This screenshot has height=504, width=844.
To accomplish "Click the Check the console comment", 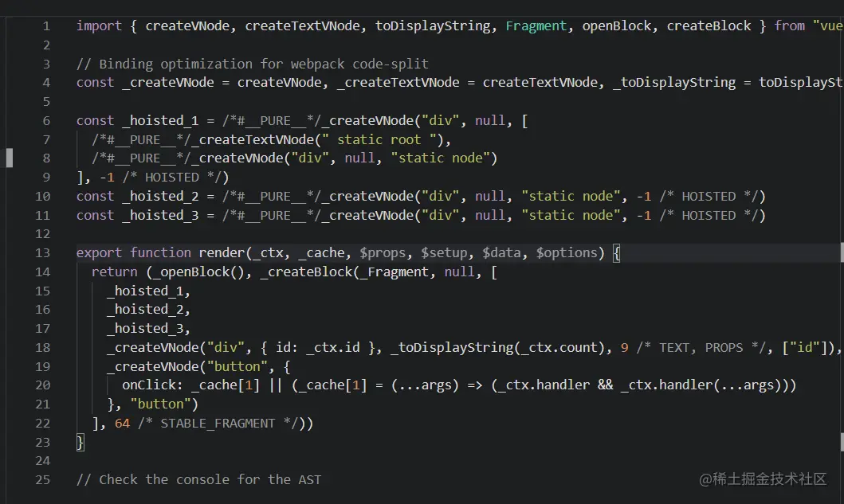I will coord(198,480).
